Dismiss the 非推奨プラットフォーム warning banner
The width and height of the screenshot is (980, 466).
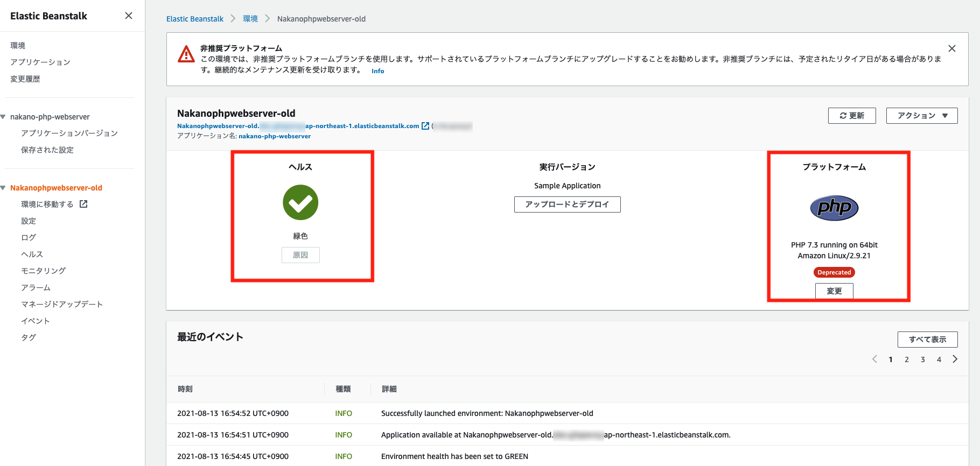(952, 48)
